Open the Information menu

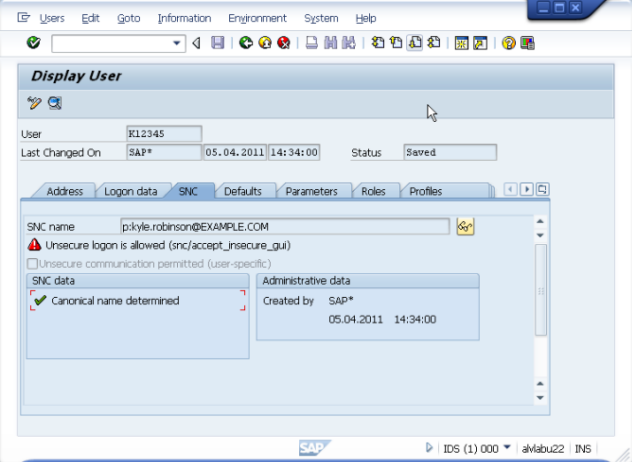[184, 18]
